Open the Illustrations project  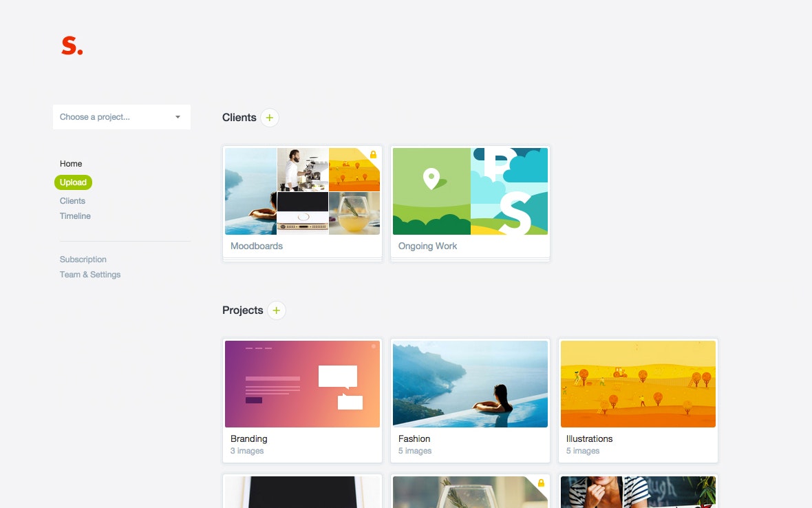(x=638, y=384)
